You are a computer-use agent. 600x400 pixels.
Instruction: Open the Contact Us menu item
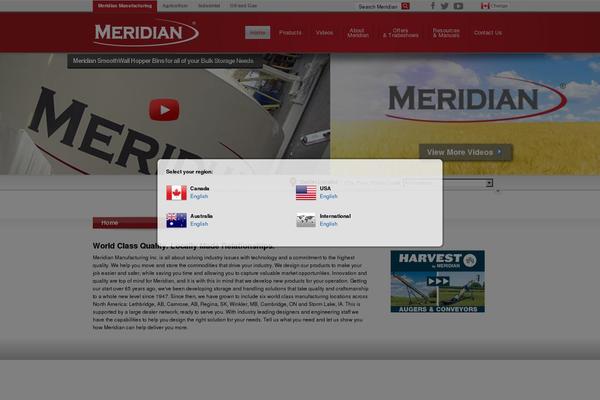[488, 33]
